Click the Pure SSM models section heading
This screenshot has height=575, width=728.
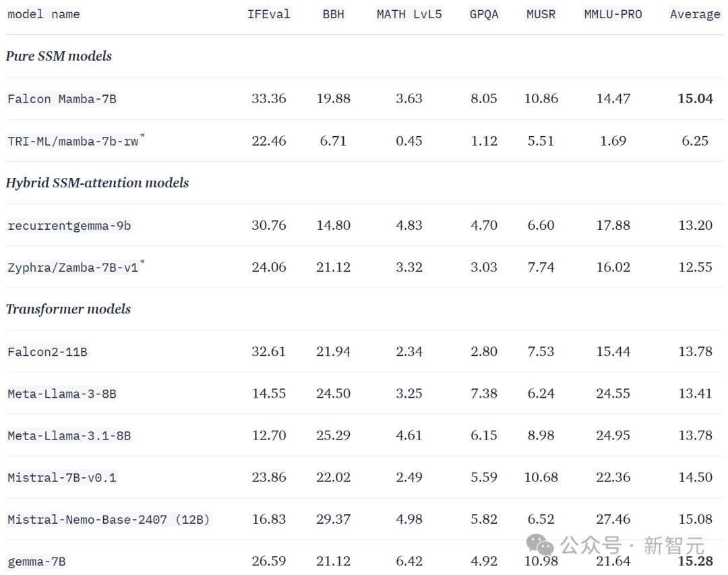point(59,56)
